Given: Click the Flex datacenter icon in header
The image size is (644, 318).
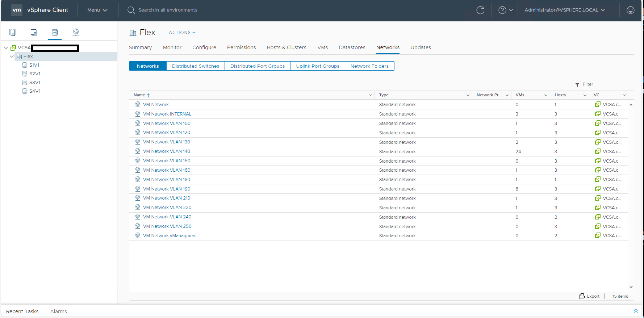Looking at the screenshot, I should tap(133, 33).
